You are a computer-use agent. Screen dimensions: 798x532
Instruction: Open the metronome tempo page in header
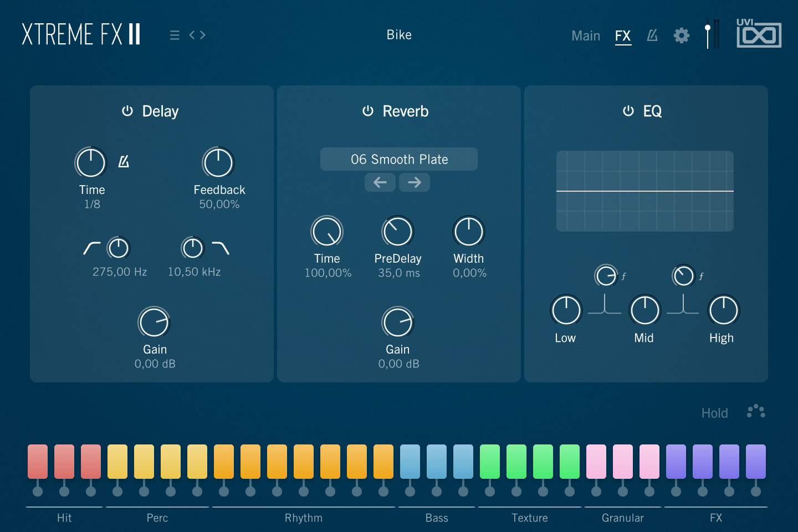652,35
